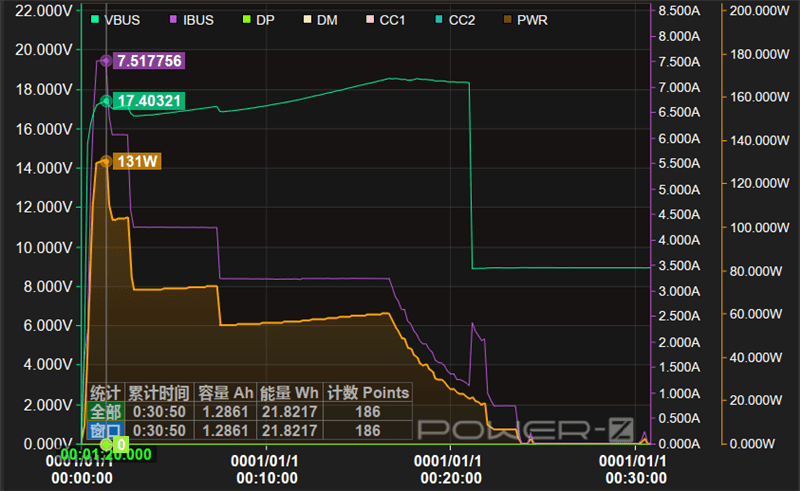
Task: Click the 容量 Ah column header
Action: coord(225,393)
